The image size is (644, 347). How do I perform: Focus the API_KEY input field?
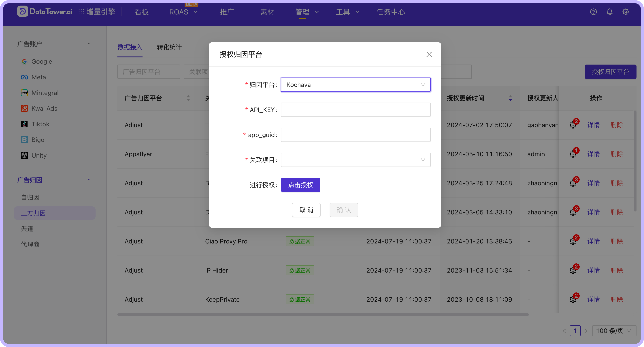coord(356,110)
